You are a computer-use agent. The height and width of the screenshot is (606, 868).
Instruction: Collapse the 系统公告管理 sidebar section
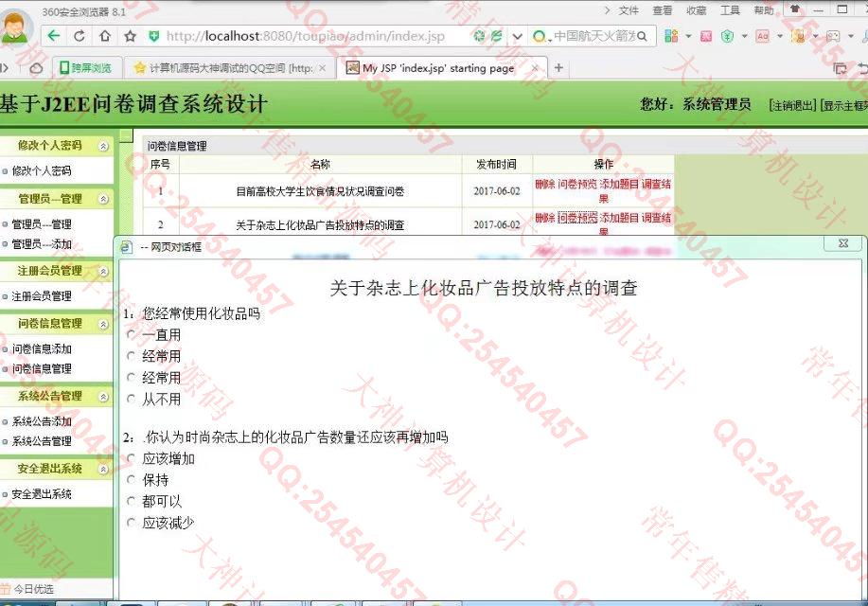[x=103, y=396]
